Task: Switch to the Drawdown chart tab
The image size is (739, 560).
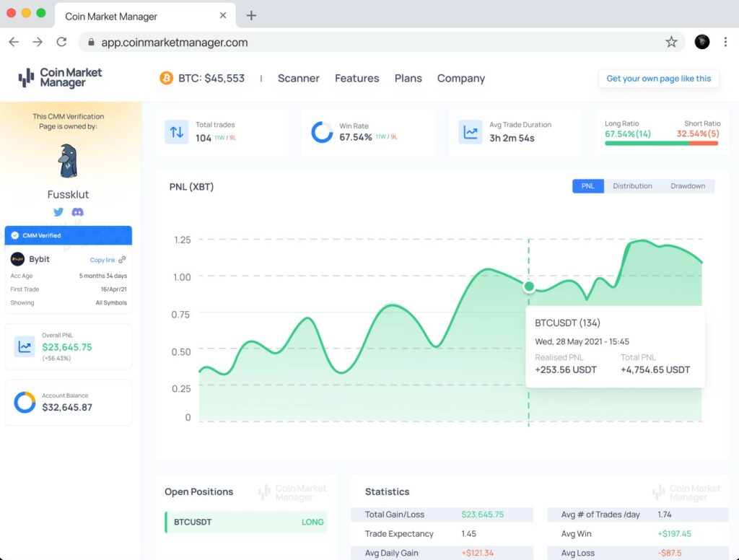Action: click(687, 185)
